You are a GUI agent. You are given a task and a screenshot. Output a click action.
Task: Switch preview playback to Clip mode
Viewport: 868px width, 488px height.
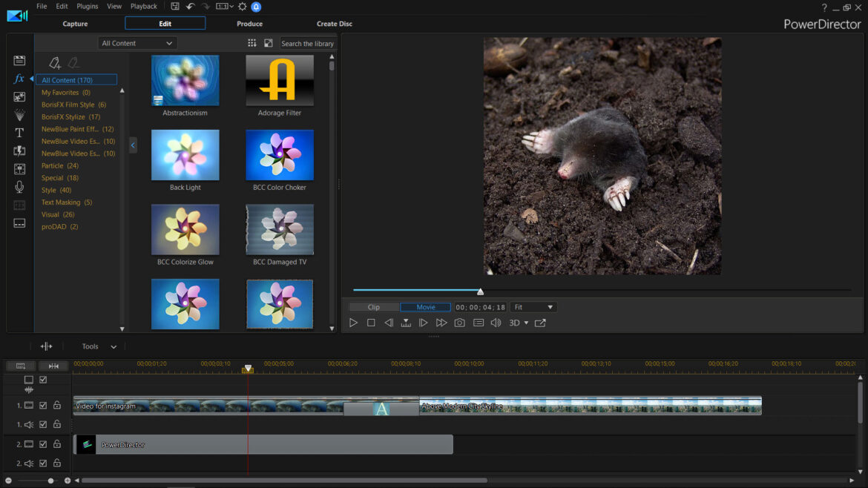click(374, 306)
